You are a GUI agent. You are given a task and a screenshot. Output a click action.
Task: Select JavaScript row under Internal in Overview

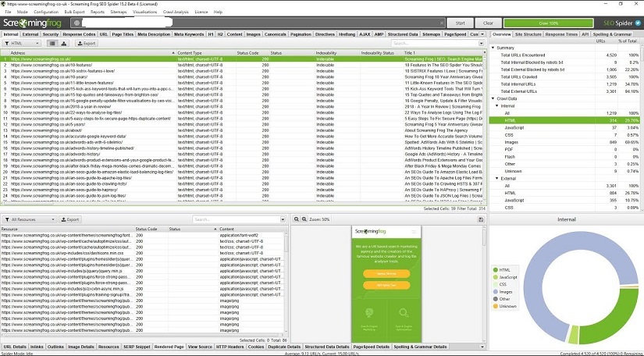click(564, 128)
